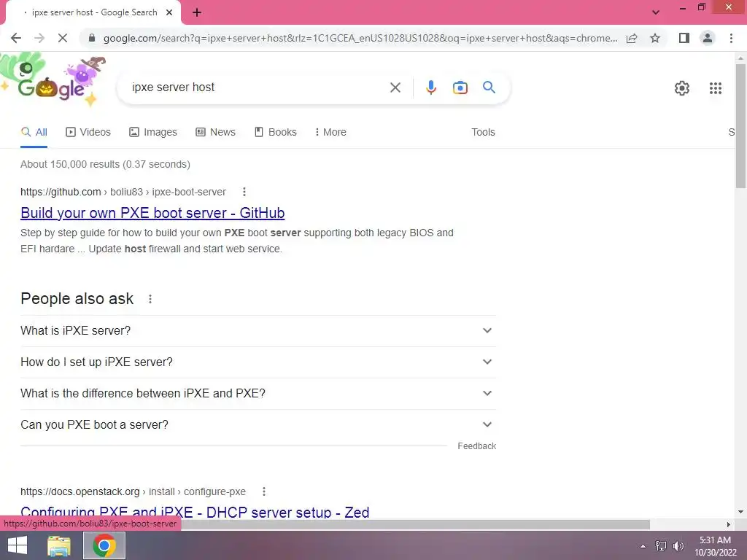Viewport: 747px width, 560px height.
Task: Switch to News results tab
Action: (215, 133)
